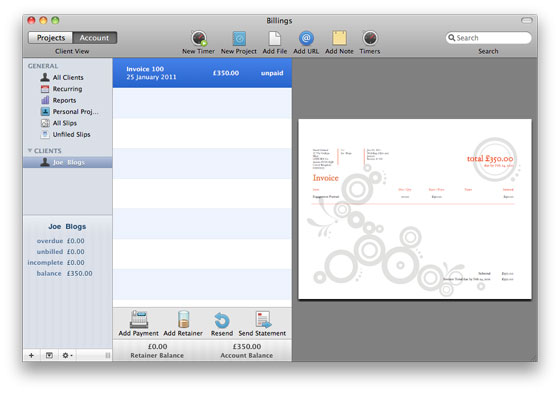Screen dimensions: 560x393
Task: Click the Add File document icon
Action: 275,38
